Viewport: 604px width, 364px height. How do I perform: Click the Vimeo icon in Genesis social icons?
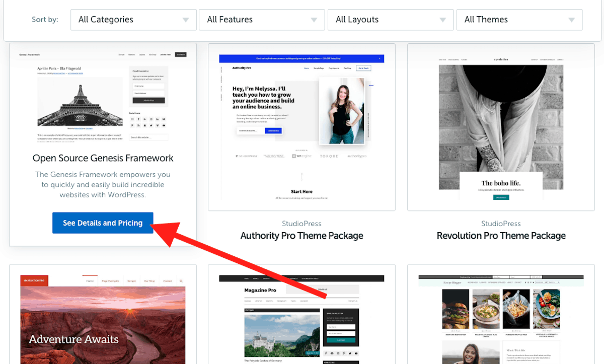(x=158, y=125)
